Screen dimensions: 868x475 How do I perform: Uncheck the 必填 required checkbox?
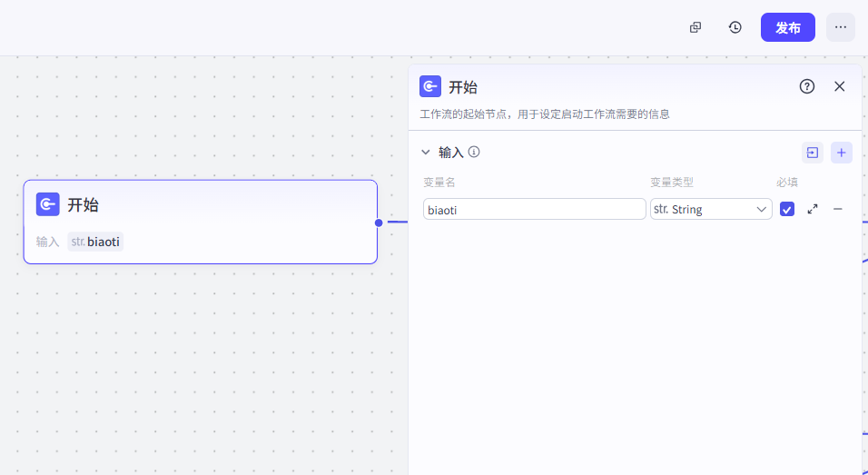pyautogui.click(x=787, y=209)
